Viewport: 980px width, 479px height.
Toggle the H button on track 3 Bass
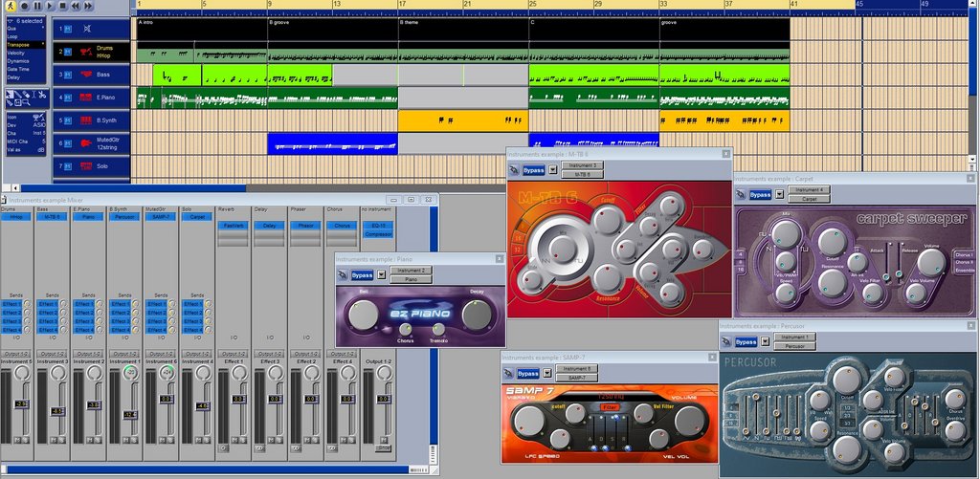(68, 75)
